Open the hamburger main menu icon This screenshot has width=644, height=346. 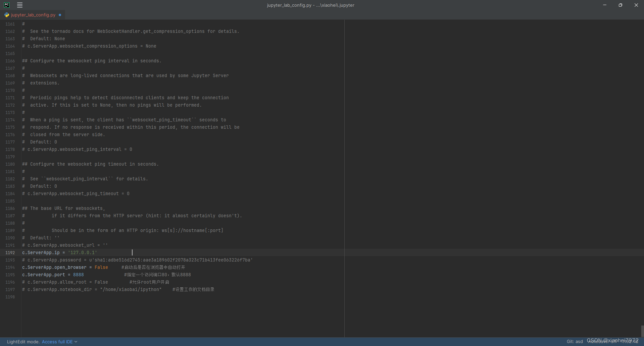click(x=19, y=5)
